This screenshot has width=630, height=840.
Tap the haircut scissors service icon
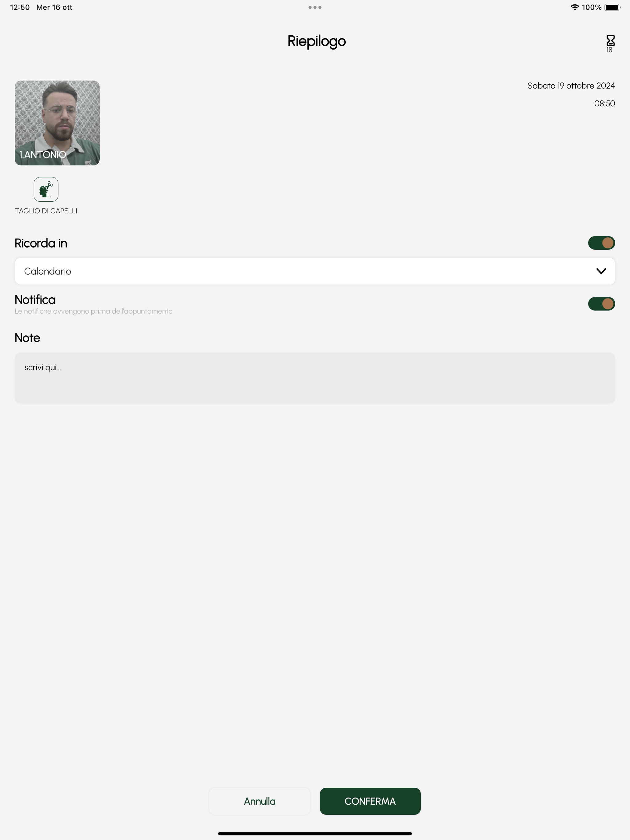point(46,189)
